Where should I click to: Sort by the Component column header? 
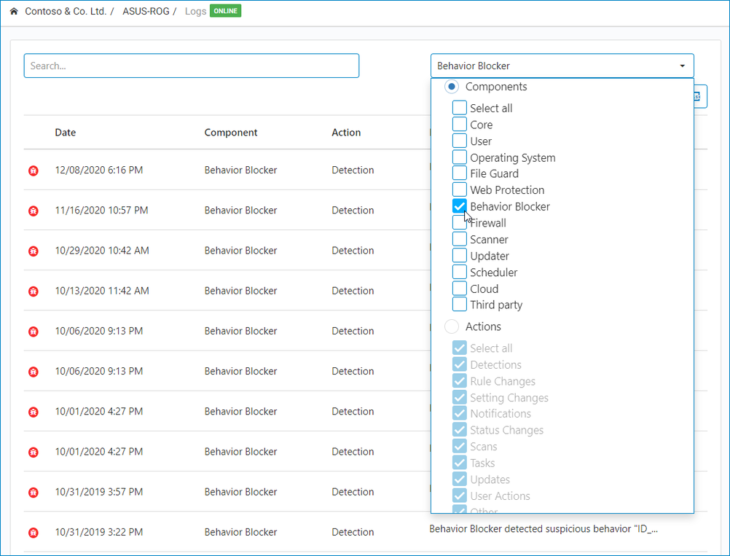click(230, 132)
